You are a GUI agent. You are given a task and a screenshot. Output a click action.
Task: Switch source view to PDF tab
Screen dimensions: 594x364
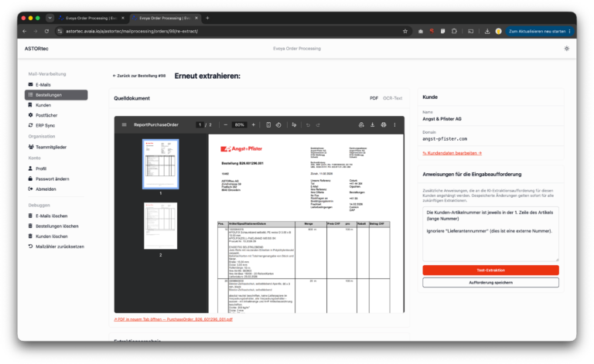(374, 98)
